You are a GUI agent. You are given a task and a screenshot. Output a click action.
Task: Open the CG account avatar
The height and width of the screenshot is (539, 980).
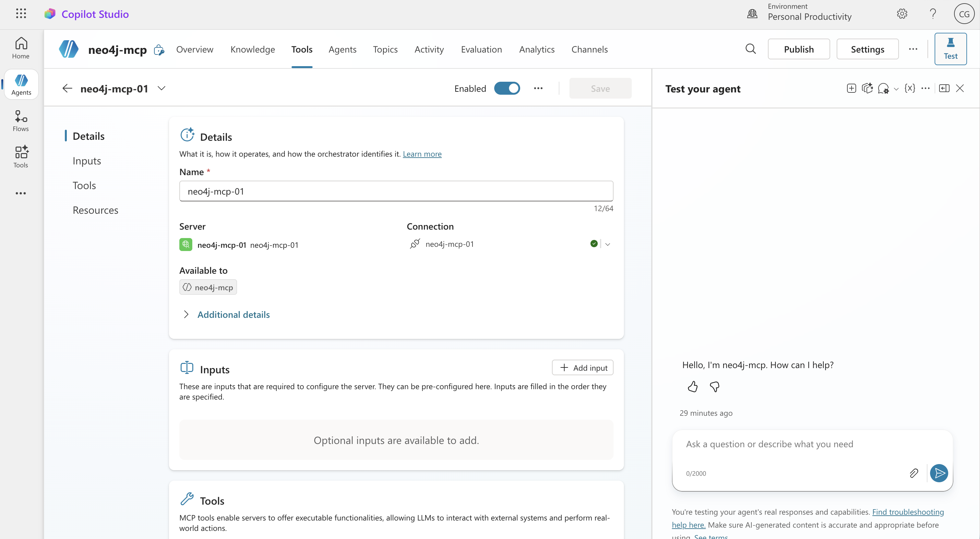point(964,14)
